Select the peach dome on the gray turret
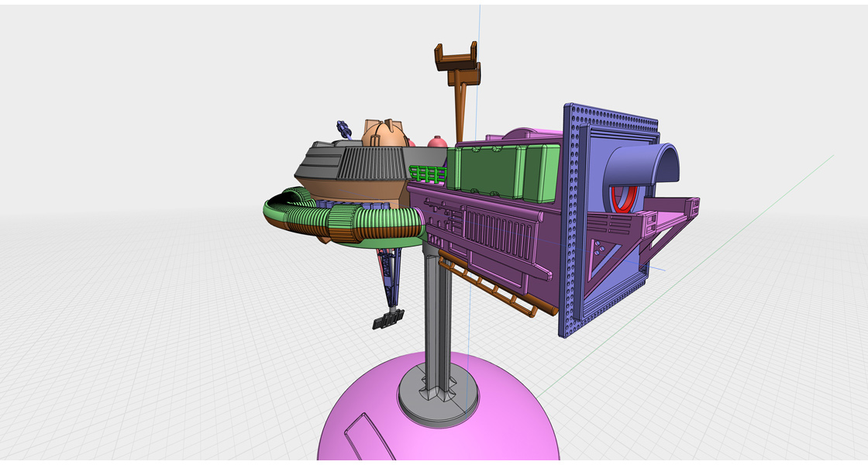Viewport: 868px width, 465px height. click(x=383, y=135)
